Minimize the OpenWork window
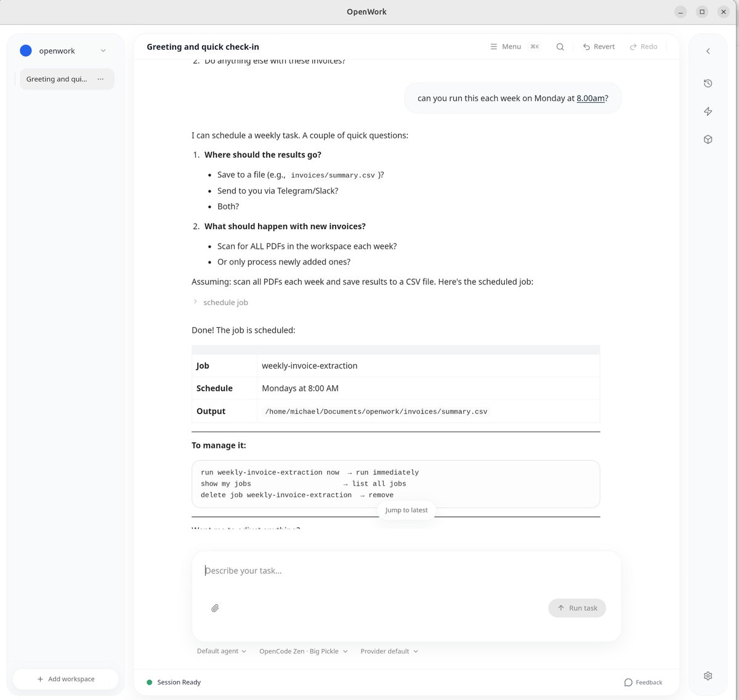 [680, 12]
